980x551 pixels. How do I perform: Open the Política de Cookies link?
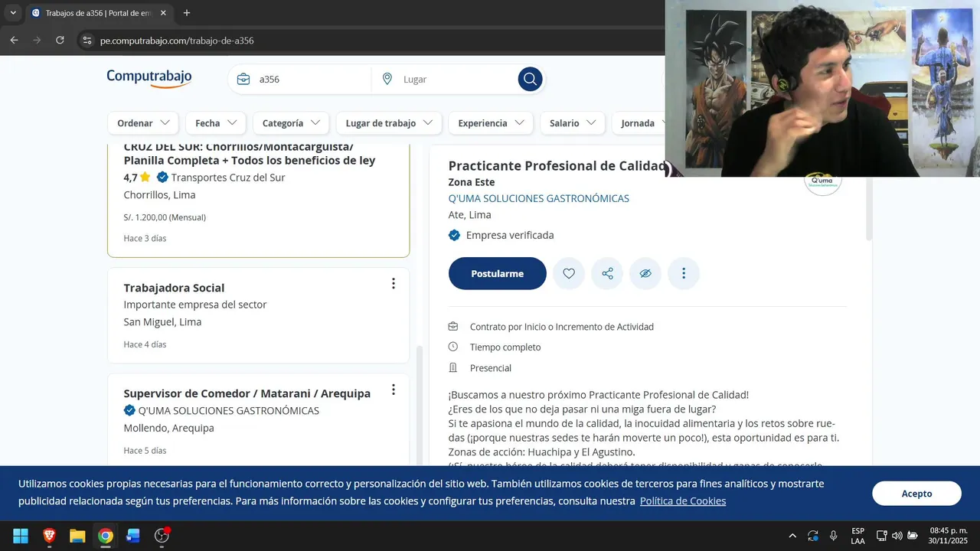click(x=683, y=501)
